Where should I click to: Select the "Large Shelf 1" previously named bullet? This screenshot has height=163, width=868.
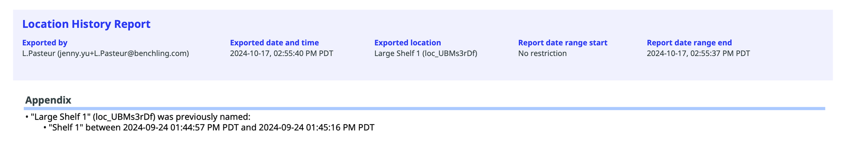click(x=138, y=117)
